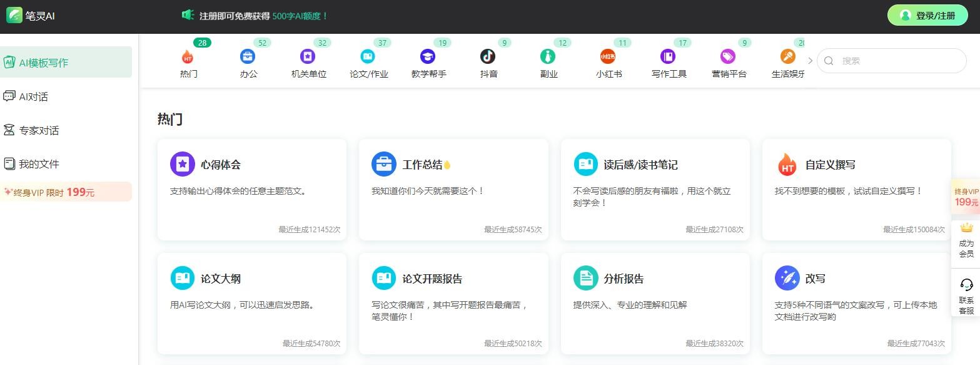The width and height of the screenshot is (980, 365).
Task: Open the 改写 template card description
Action: [x=856, y=311]
